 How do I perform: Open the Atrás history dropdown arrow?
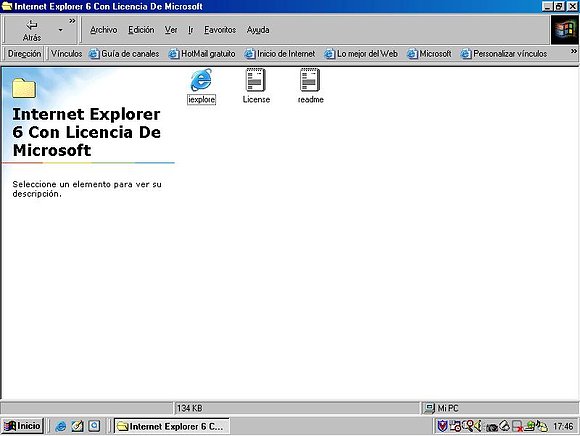point(60,30)
